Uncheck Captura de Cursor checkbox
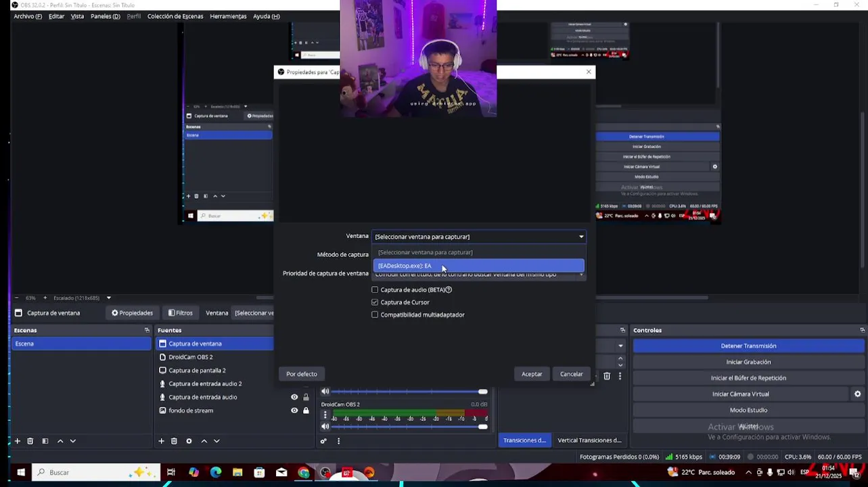 pyautogui.click(x=375, y=302)
